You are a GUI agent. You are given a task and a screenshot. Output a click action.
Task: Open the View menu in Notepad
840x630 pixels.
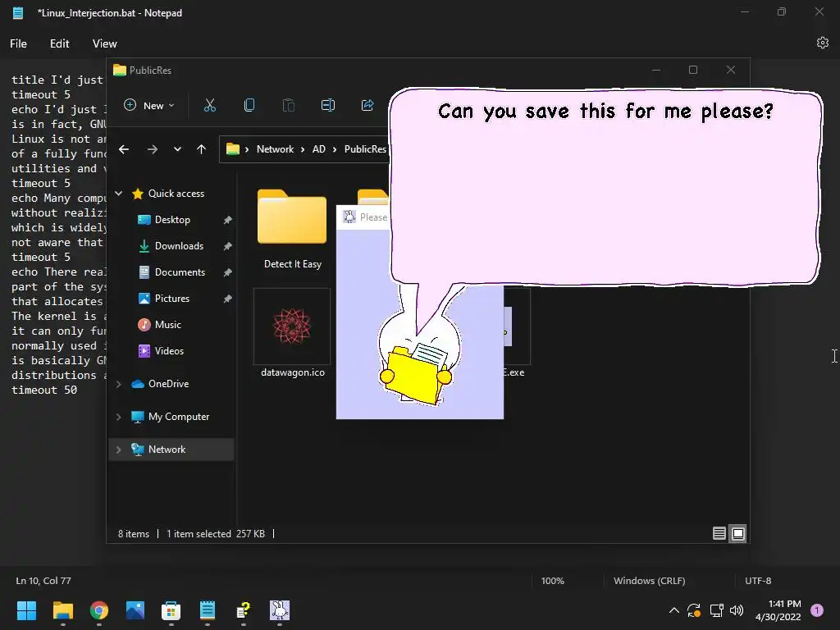[x=104, y=44]
